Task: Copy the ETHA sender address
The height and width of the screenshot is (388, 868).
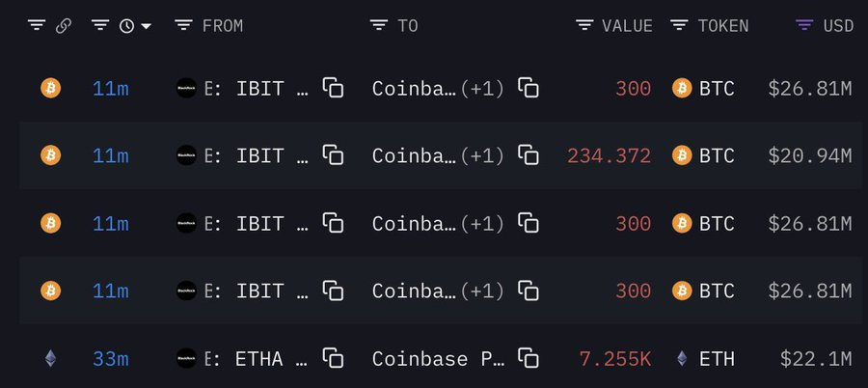Action: tap(333, 359)
